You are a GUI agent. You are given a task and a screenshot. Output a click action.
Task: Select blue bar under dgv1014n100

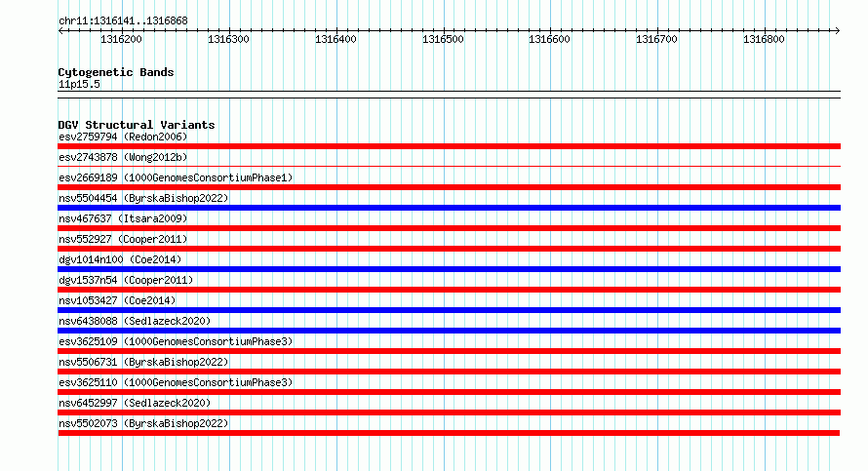pos(449,269)
